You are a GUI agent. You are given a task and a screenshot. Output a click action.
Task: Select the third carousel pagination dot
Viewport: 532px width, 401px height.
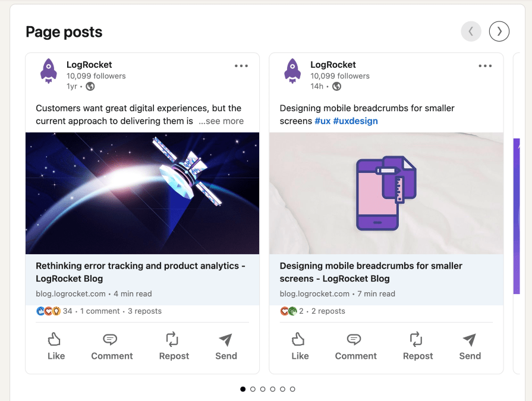[x=262, y=389]
